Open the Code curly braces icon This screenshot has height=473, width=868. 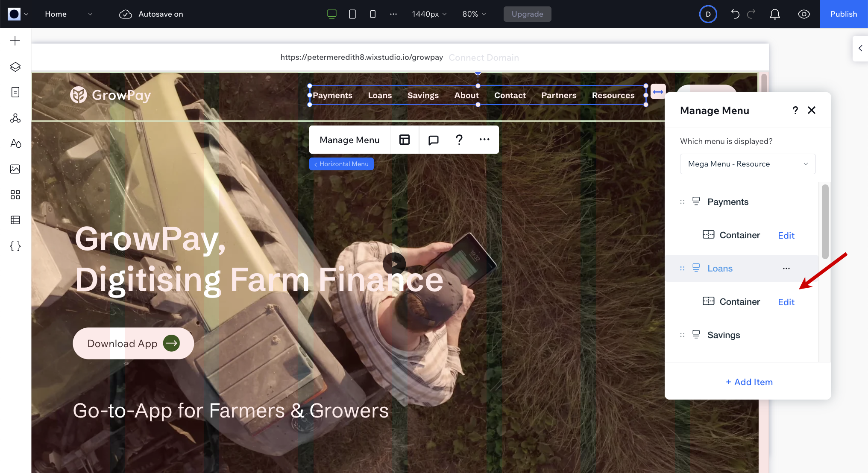coord(15,246)
